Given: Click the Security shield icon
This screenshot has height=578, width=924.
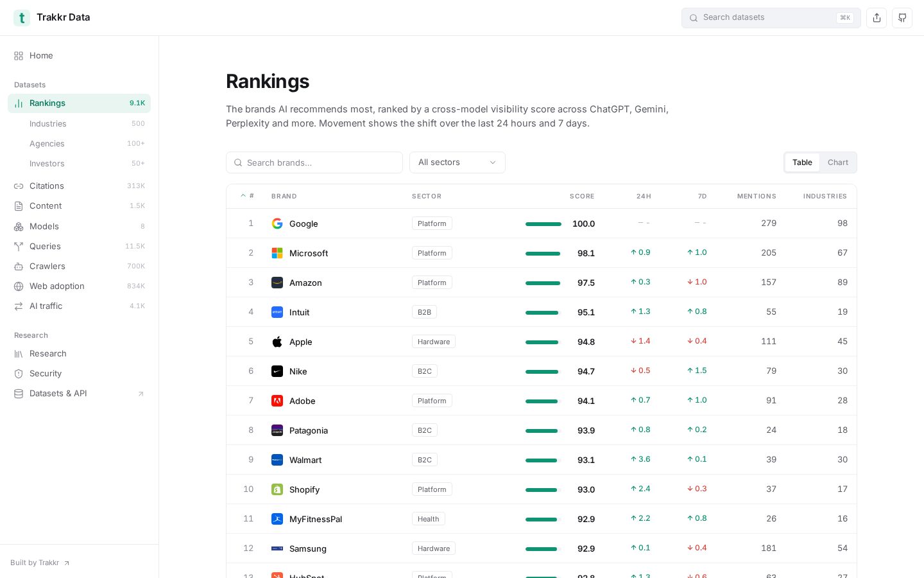Looking at the screenshot, I should [x=19, y=374].
